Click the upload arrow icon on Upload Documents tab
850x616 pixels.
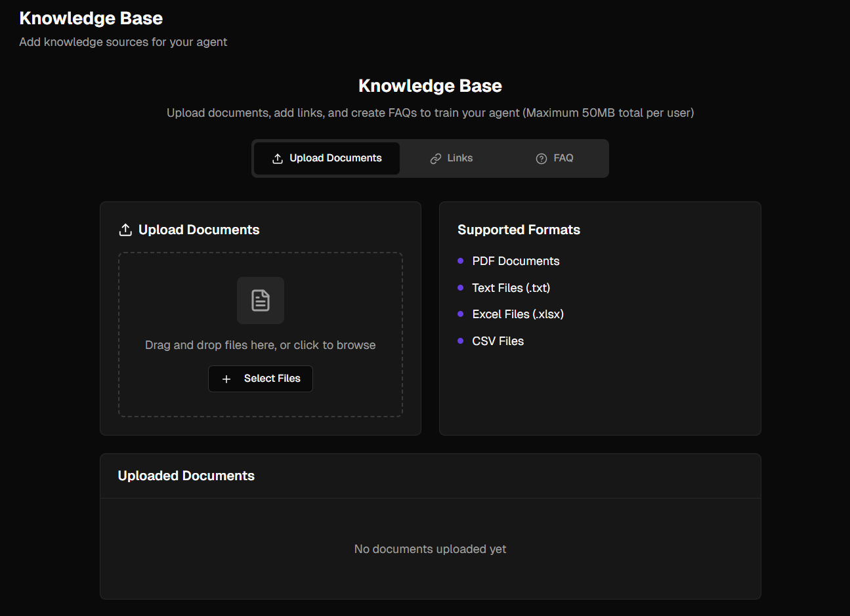[x=276, y=157]
